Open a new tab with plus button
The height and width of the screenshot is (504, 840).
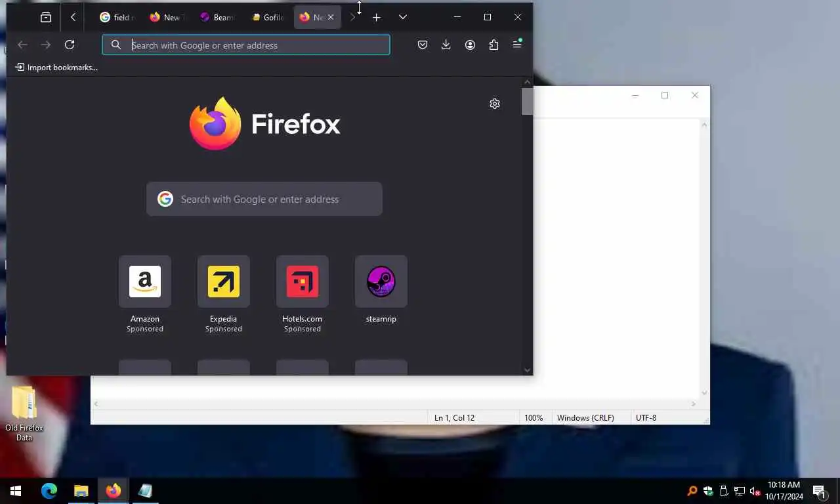(376, 18)
